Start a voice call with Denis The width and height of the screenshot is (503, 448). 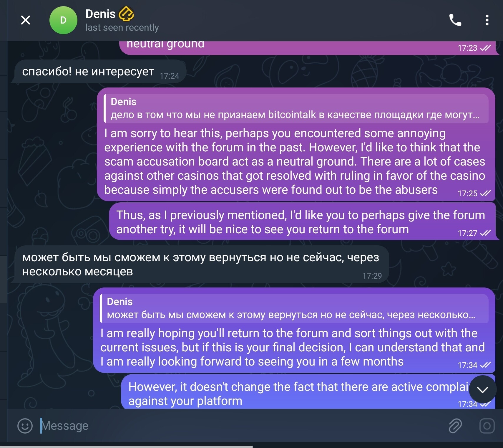point(455,20)
